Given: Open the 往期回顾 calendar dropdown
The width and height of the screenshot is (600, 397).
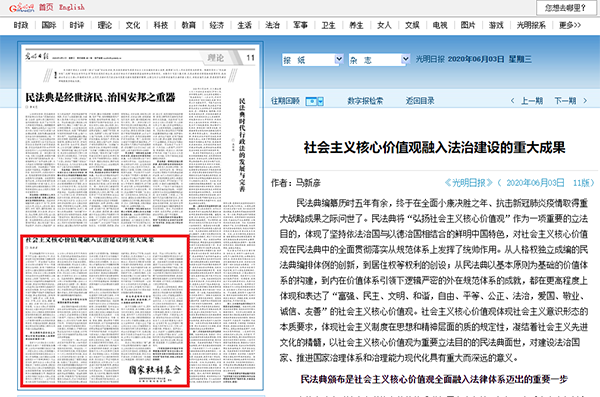Looking at the screenshot, I should pos(315,101).
